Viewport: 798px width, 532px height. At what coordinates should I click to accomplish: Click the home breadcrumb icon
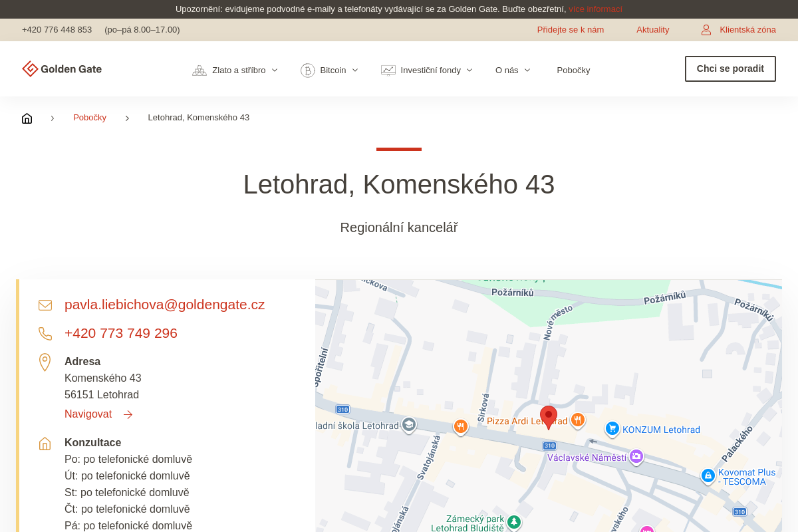click(x=27, y=118)
